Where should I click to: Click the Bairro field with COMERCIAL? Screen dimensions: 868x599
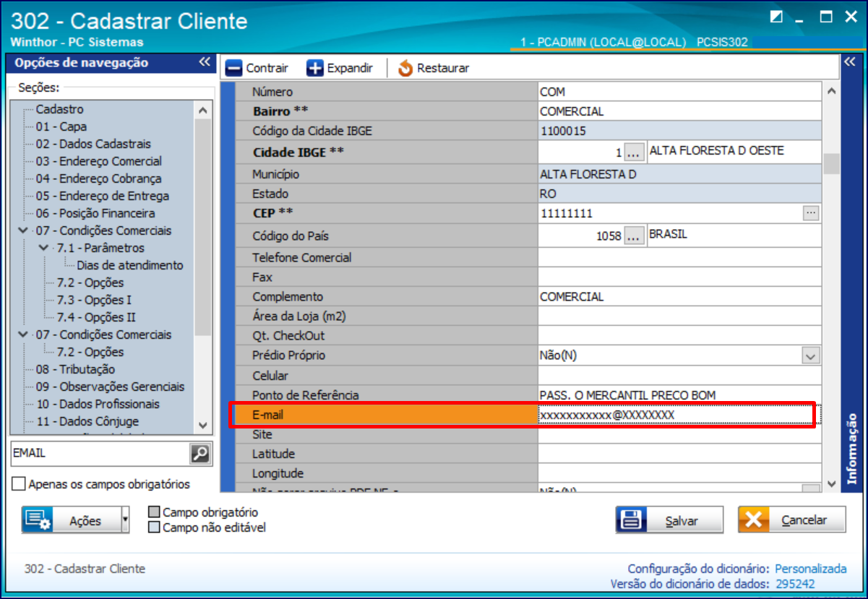click(x=679, y=112)
